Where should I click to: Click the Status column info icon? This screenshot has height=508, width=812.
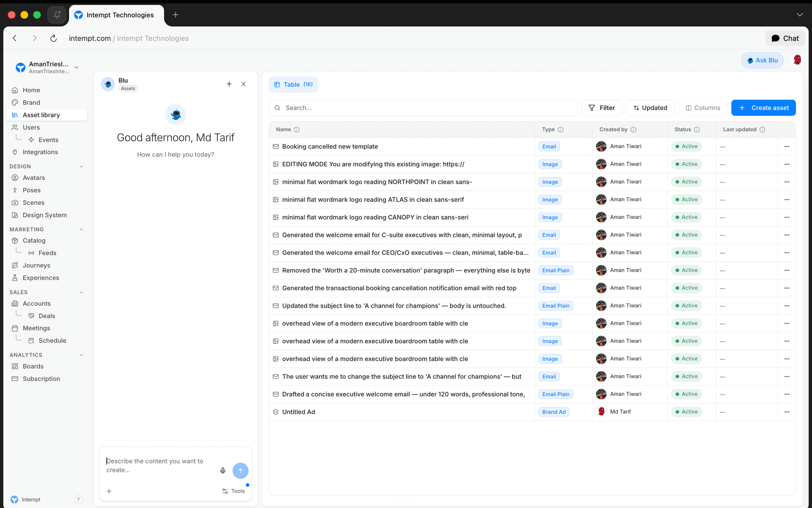click(x=697, y=130)
